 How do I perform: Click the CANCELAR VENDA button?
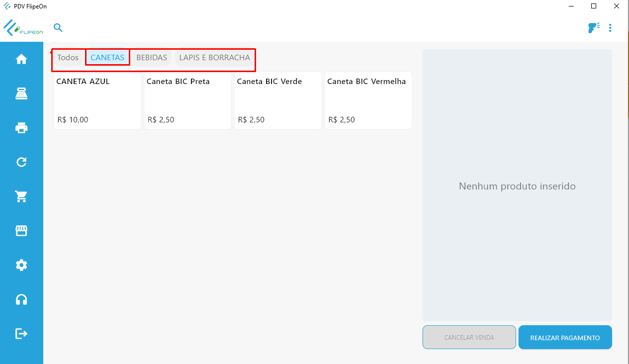pos(469,338)
